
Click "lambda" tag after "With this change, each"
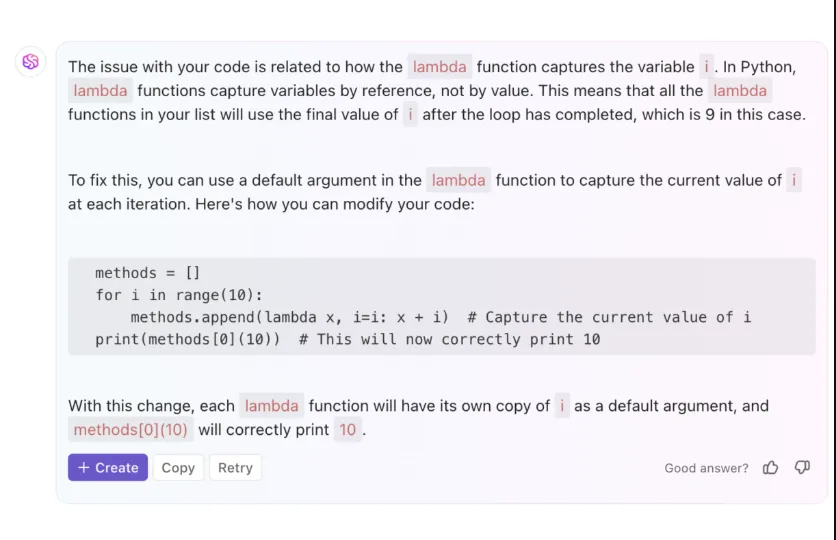click(x=271, y=406)
